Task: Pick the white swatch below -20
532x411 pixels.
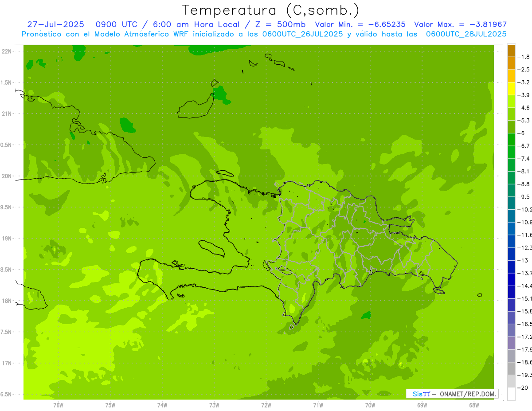Action: [x=511, y=394]
